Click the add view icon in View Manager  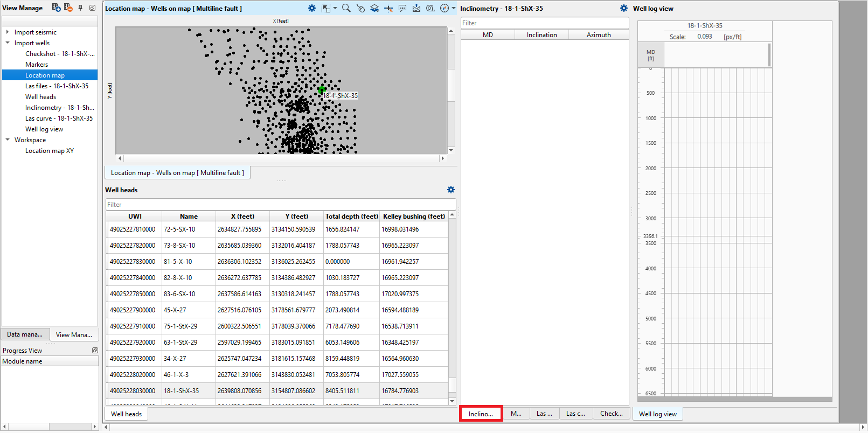[x=56, y=8]
